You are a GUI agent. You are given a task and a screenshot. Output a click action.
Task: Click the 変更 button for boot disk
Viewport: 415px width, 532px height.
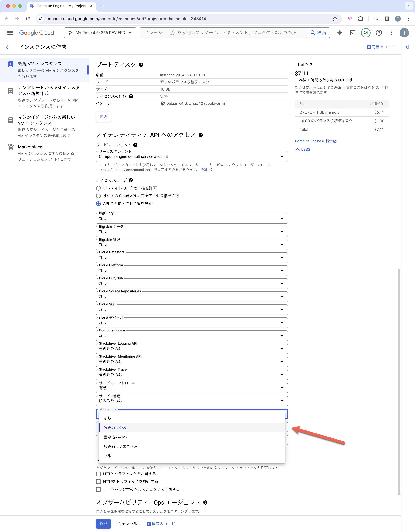[103, 116]
